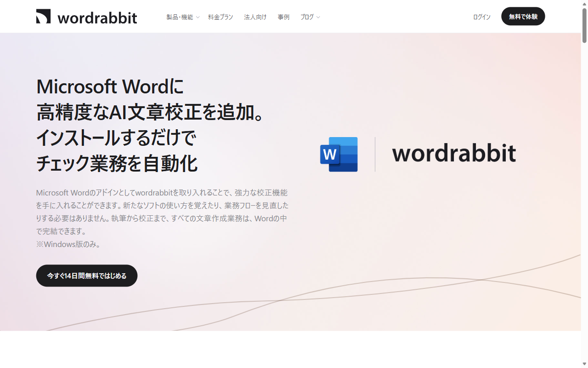Click 今すぐ14日間無料ではじめる button

[x=87, y=276]
